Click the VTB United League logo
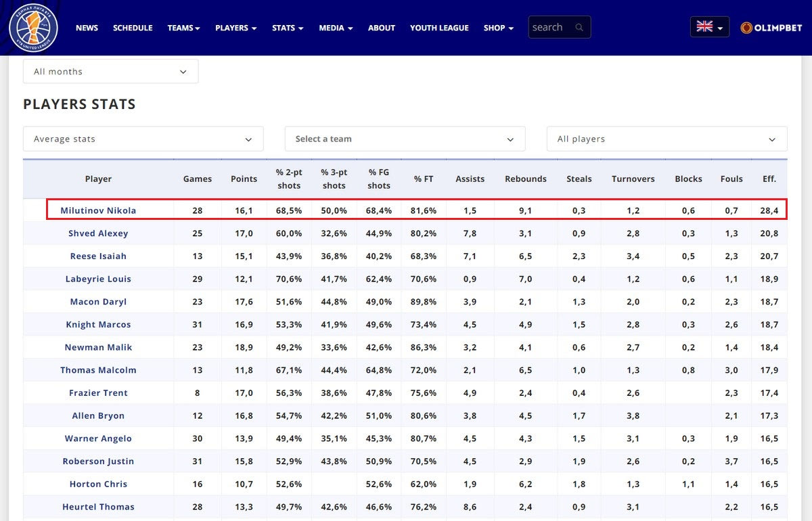 tap(33, 28)
